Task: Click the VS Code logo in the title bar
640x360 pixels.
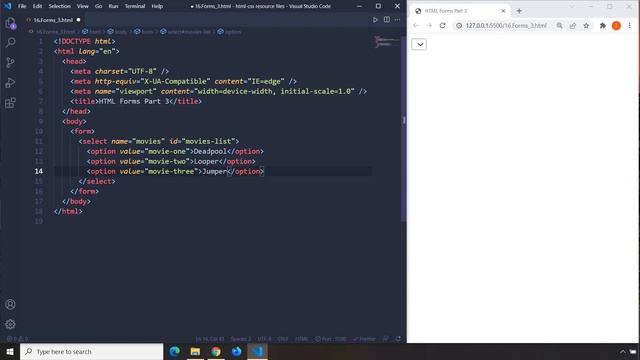Action: point(7,6)
